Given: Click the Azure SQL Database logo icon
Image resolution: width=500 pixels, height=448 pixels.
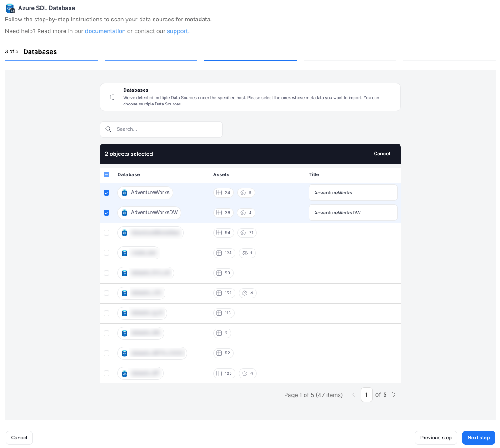Looking at the screenshot, I should (x=10, y=8).
